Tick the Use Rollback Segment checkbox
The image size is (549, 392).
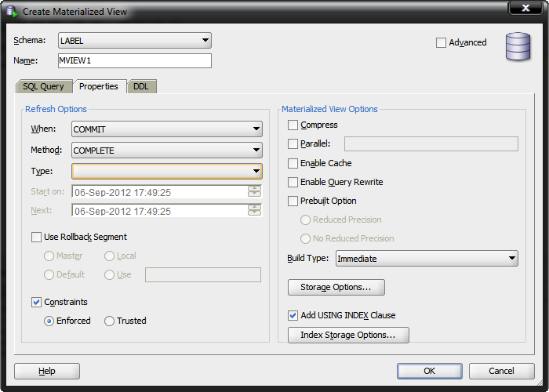pos(36,237)
